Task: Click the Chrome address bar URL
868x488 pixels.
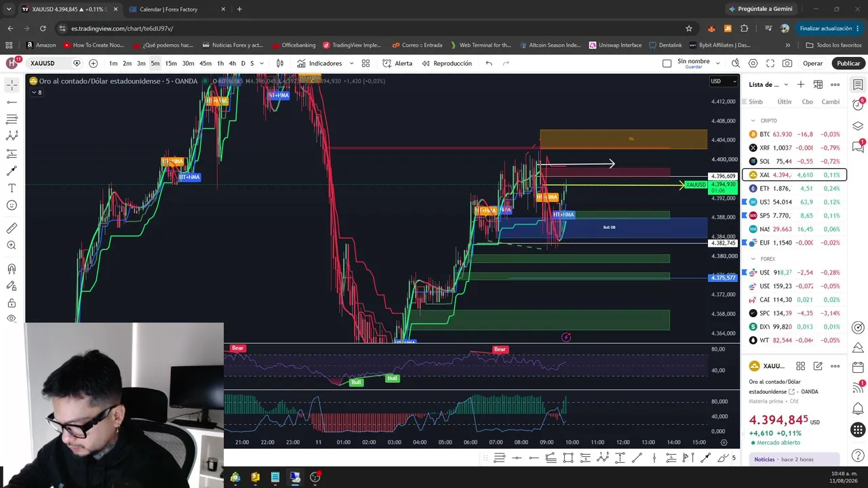Action: (122, 28)
